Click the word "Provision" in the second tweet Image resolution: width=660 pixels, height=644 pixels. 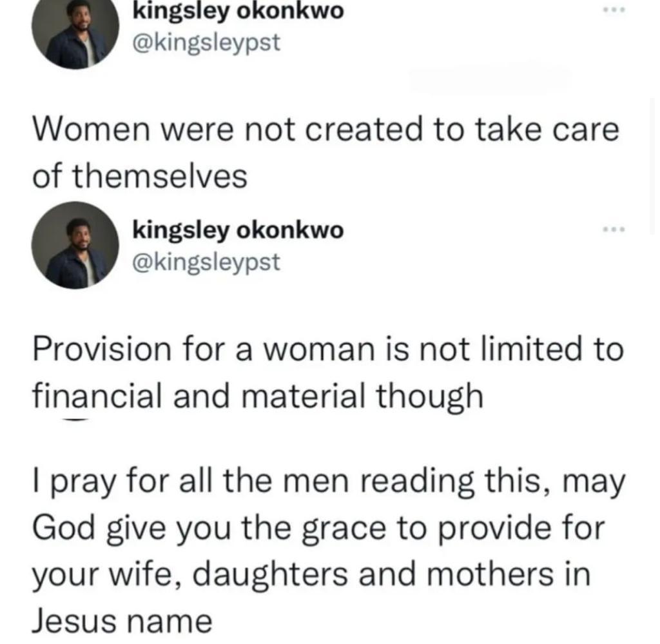(x=96, y=350)
